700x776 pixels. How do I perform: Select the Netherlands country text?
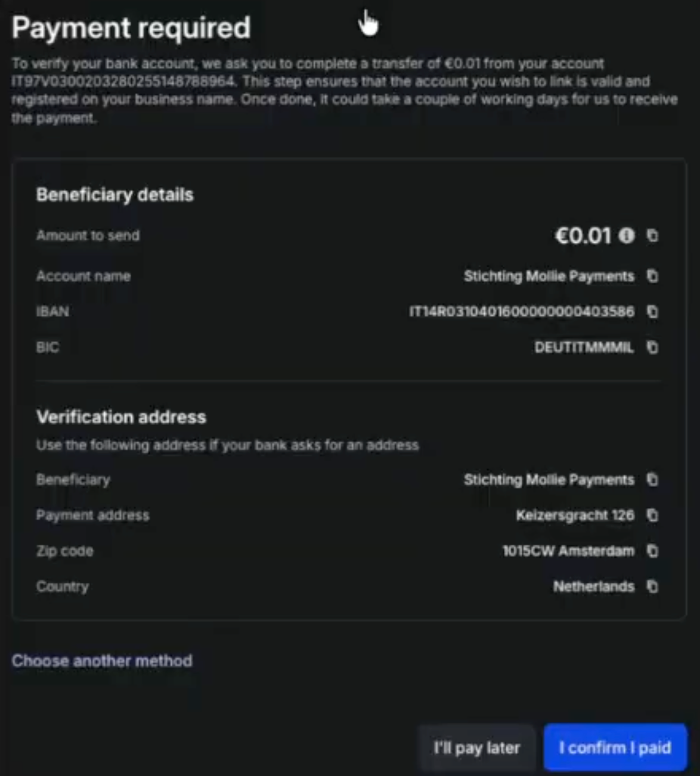point(594,586)
